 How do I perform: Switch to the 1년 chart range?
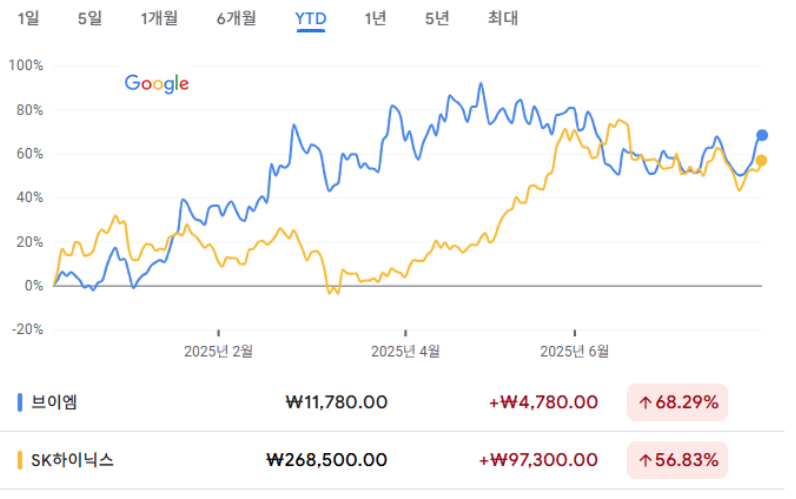375,18
